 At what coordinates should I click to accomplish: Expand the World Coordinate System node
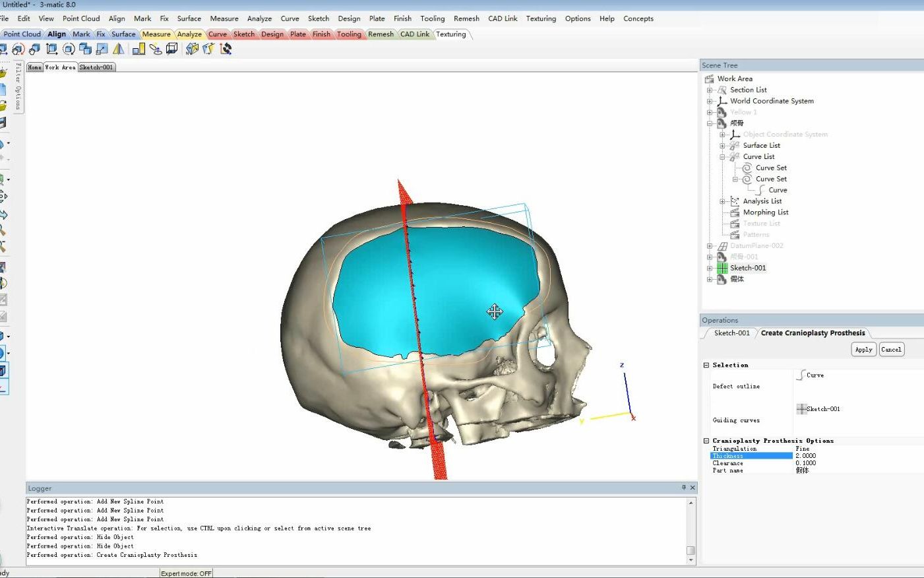point(710,101)
